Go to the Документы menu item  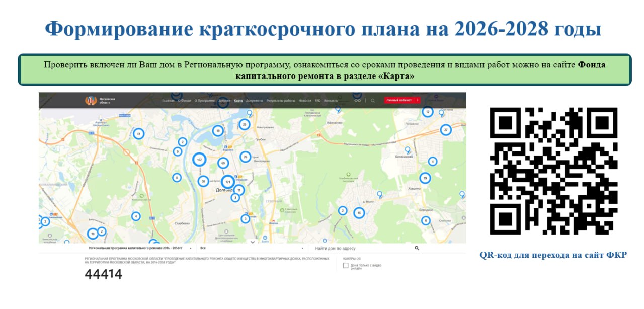[255, 101]
